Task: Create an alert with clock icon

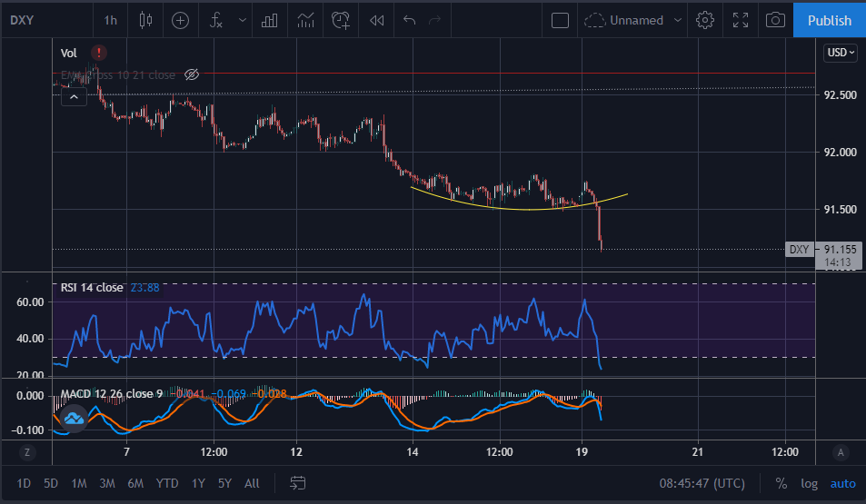Action: [341, 20]
